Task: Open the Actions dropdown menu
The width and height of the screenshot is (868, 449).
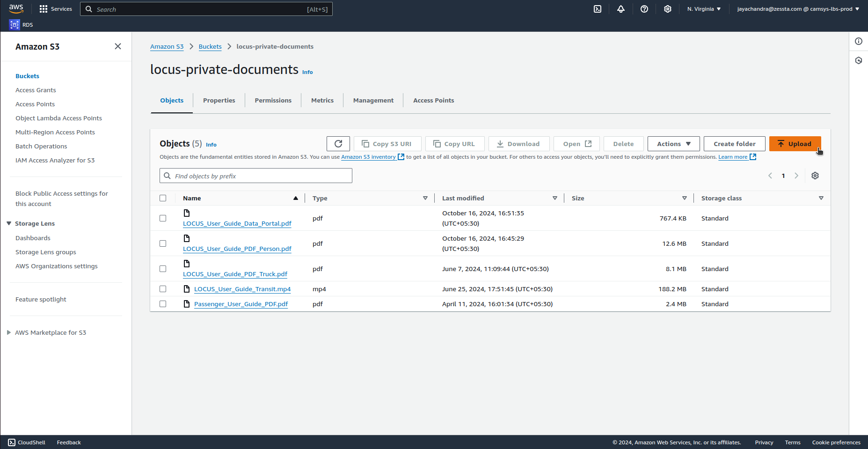Action: pos(673,144)
